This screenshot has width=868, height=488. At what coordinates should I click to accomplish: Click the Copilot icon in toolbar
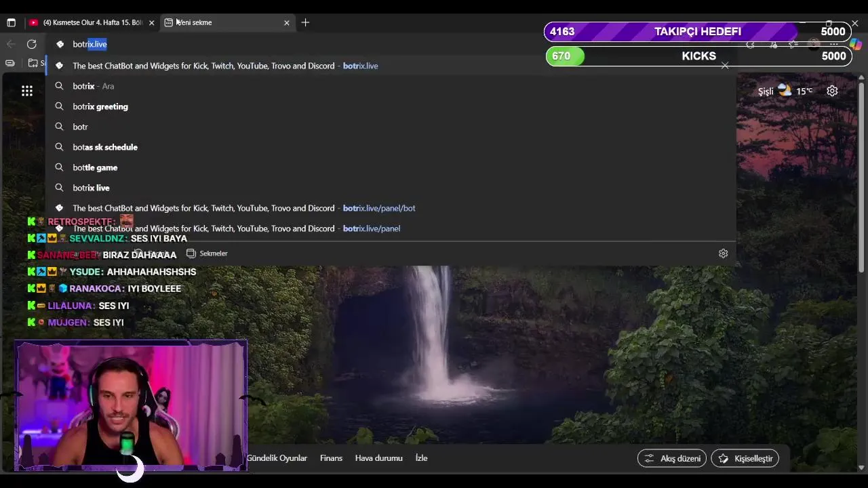[x=855, y=44]
